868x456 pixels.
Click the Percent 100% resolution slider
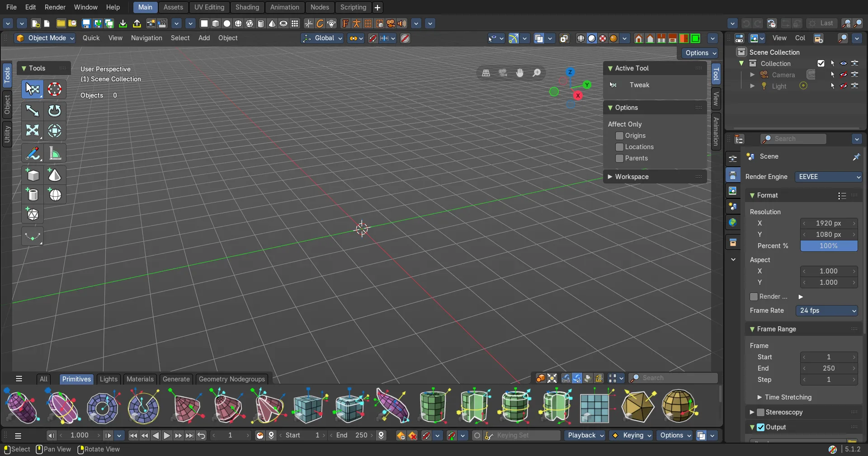point(829,246)
